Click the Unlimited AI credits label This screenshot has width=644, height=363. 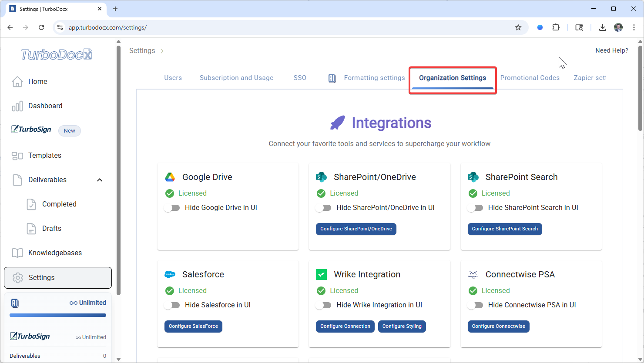88,303
